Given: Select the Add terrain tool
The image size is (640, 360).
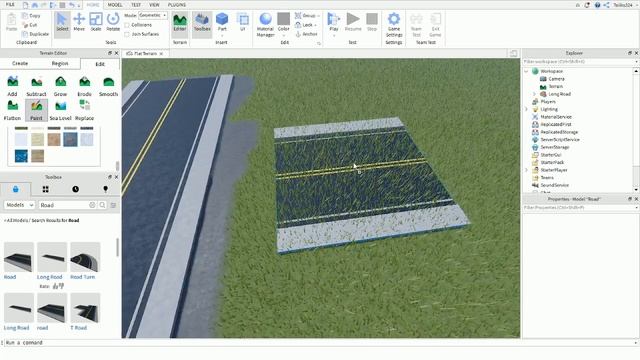Looking at the screenshot, I should click(x=12, y=86).
